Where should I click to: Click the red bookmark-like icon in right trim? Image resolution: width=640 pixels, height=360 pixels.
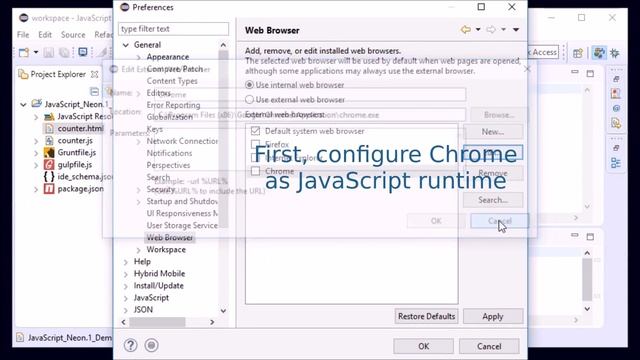(x=616, y=93)
